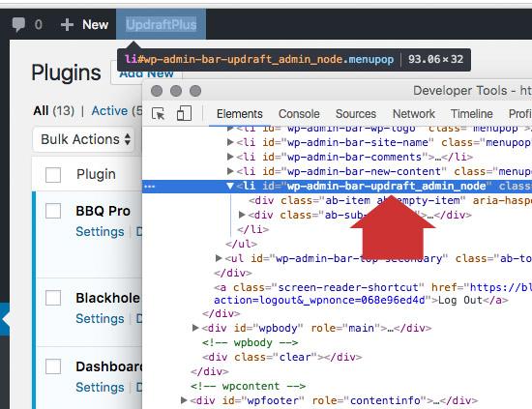Check the Dashboard plugin checkbox
The height and width of the screenshot is (409, 532).
[x=53, y=366]
